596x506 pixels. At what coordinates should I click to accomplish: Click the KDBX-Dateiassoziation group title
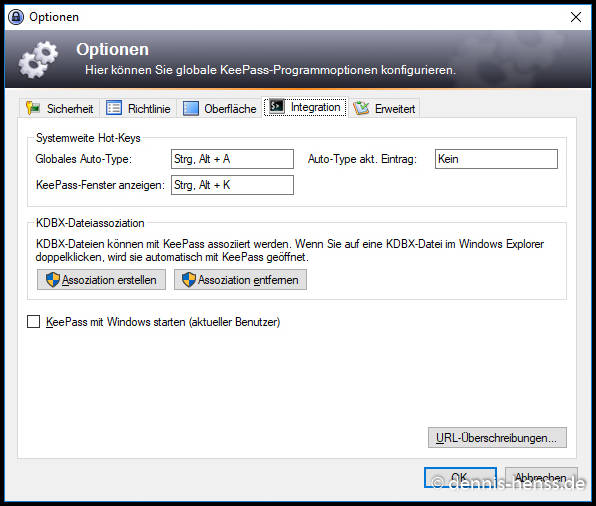pyautogui.click(x=90, y=223)
